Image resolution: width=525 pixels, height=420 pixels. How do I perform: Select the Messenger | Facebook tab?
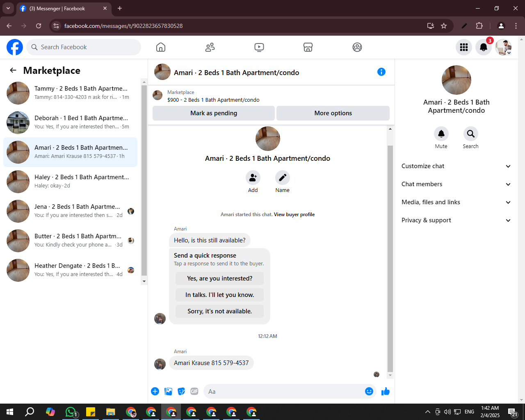click(x=64, y=8)
